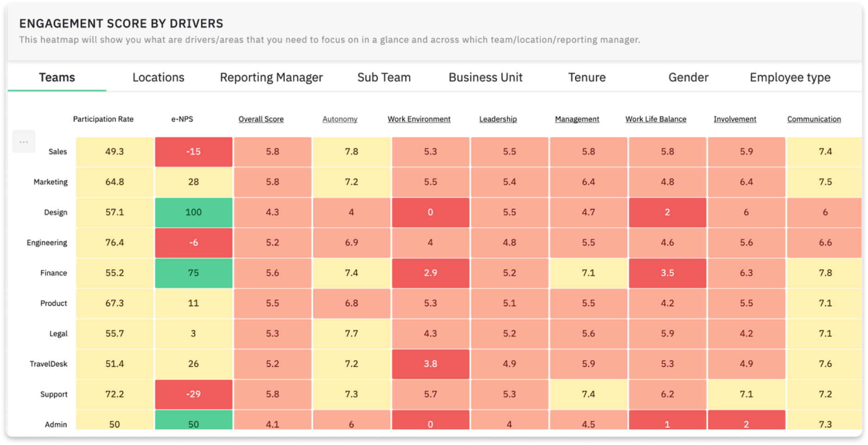Open the Gender tab
The height and width of the screenshot is (445, 868).
point(687,77)
